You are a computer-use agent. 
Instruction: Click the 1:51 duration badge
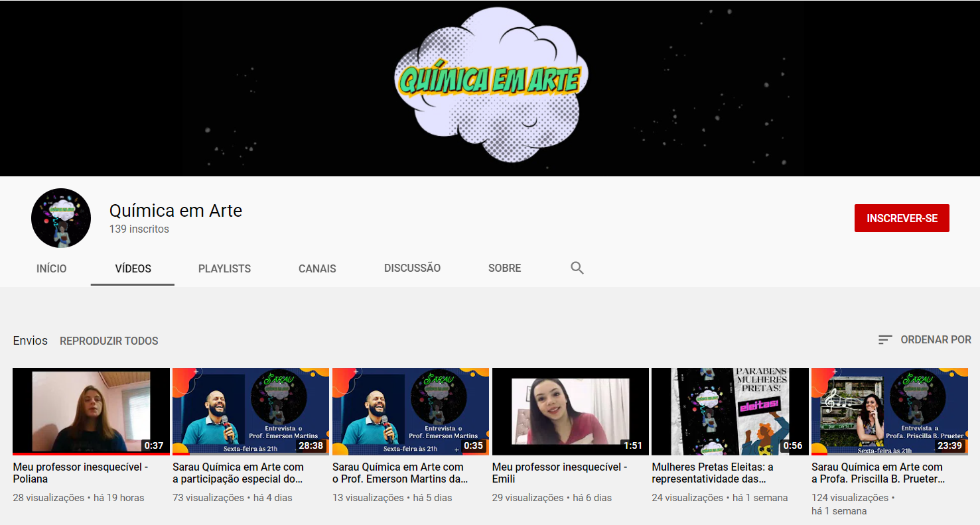pos(633,445)
